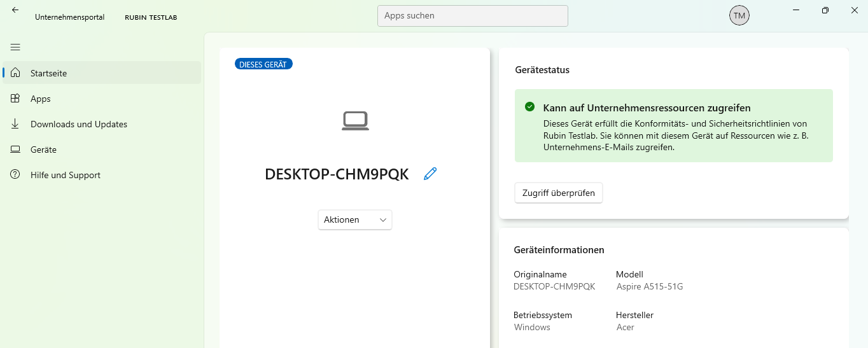Click the laptop device icon
Viewport: 868px width, 348px height.
(x=355, y=120)
